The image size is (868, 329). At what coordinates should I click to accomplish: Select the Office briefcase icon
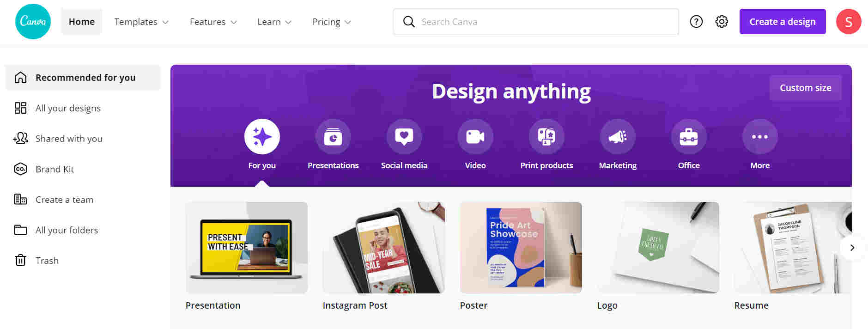[689, 136]
